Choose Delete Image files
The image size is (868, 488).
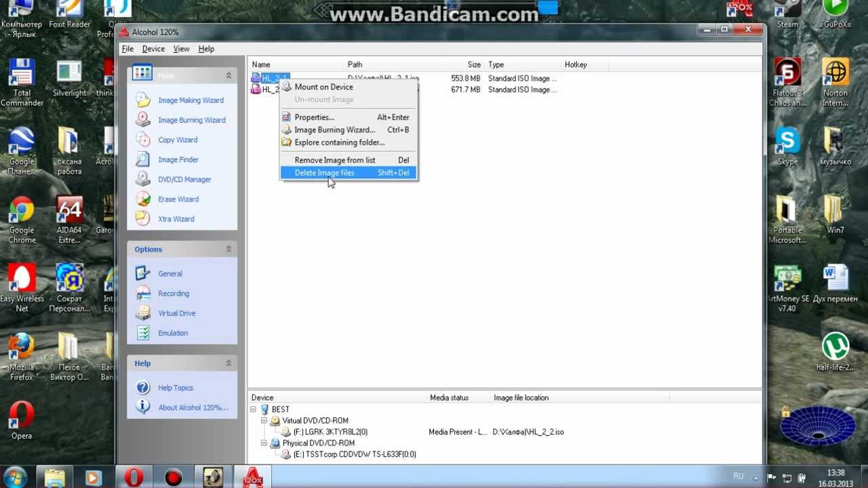pyautogui.click(x=349, y=173)
